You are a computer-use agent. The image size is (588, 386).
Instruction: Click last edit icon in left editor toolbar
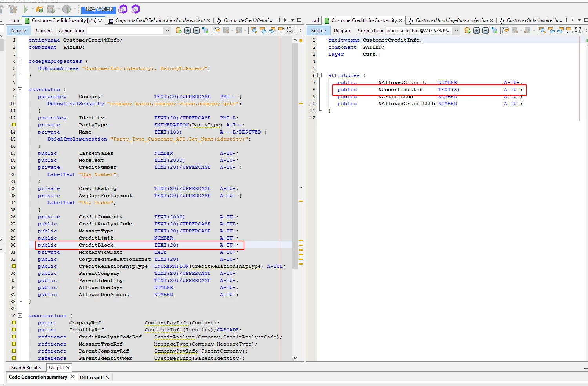pyautogui.click(x=217, y=30)
